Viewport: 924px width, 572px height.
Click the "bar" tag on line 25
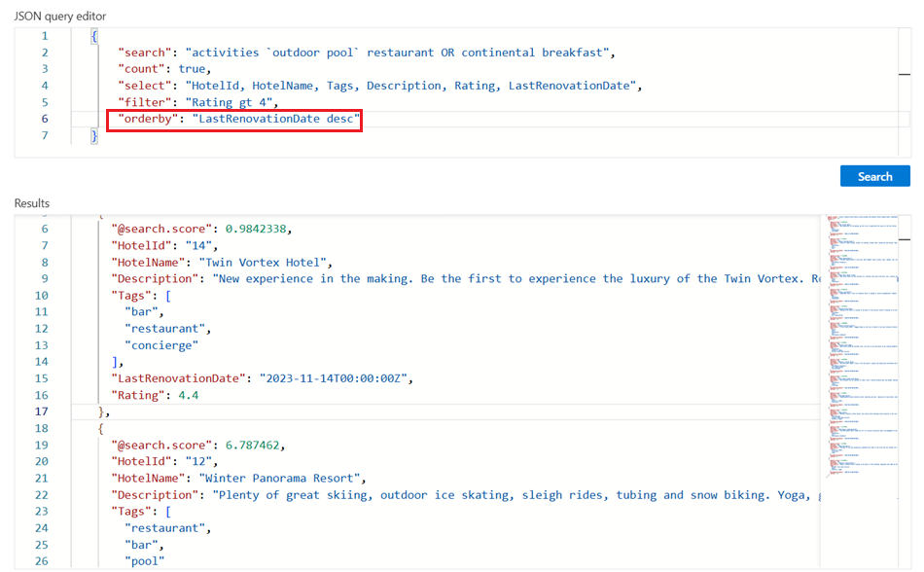pos(140,545)
